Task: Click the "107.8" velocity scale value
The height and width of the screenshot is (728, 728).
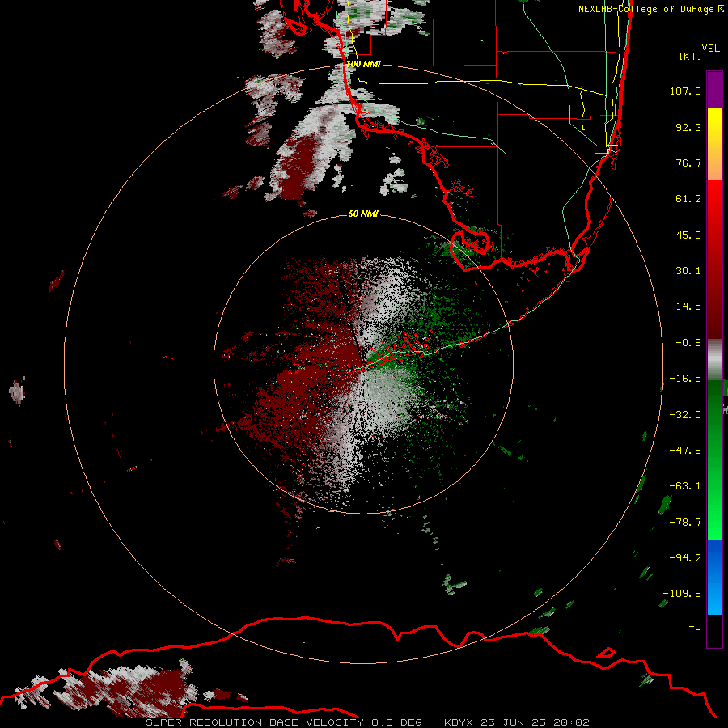Action: tap(685, 91)
